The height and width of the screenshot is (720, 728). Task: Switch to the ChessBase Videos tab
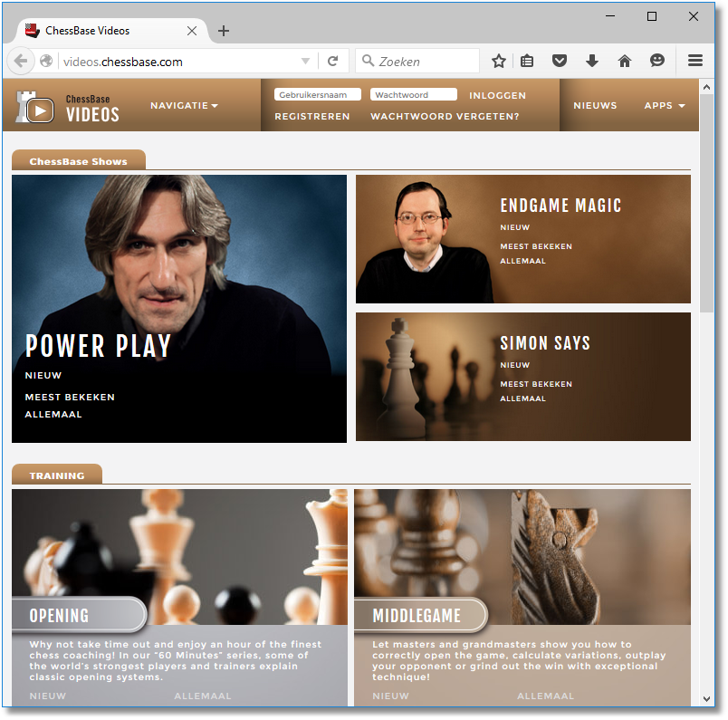click(x=100, y=31)
